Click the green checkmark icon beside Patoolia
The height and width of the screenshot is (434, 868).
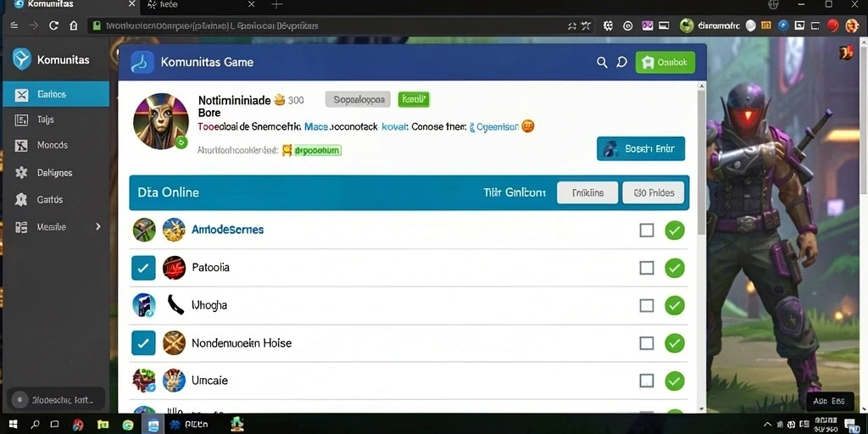pyautogui.click(x=674, y=269)
